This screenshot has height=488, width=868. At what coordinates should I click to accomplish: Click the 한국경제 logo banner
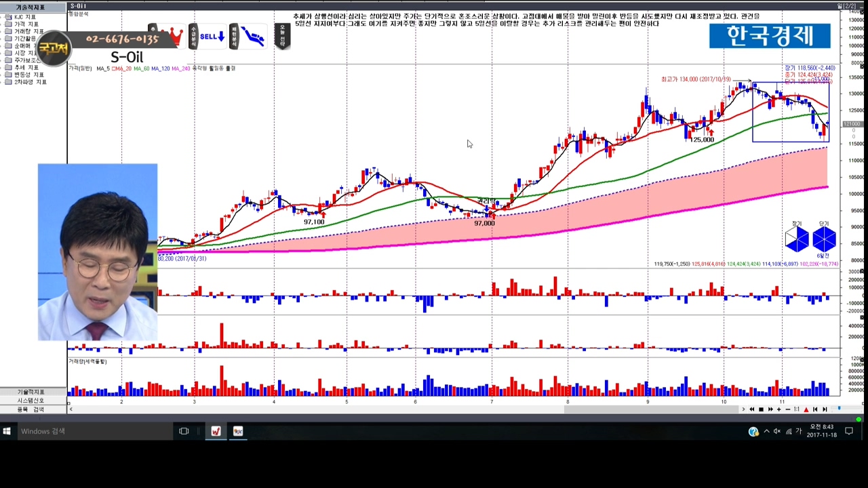coord(770,36)
